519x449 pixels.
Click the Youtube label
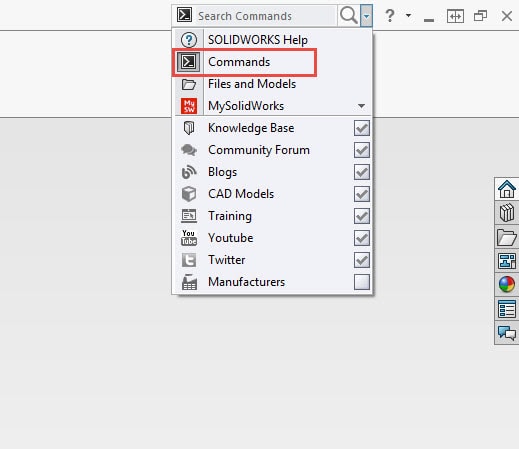coord(231,238)
